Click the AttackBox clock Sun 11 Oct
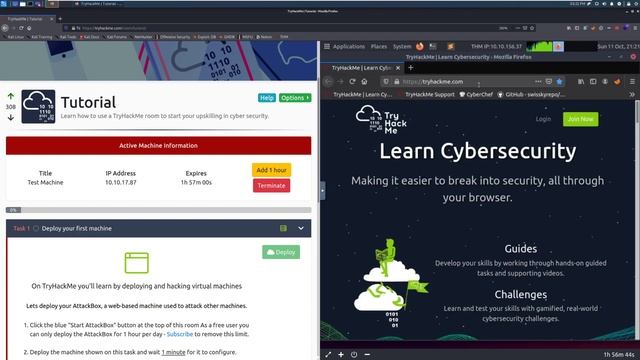The height and width of the screenshot is (360, 640). point(618,47)
